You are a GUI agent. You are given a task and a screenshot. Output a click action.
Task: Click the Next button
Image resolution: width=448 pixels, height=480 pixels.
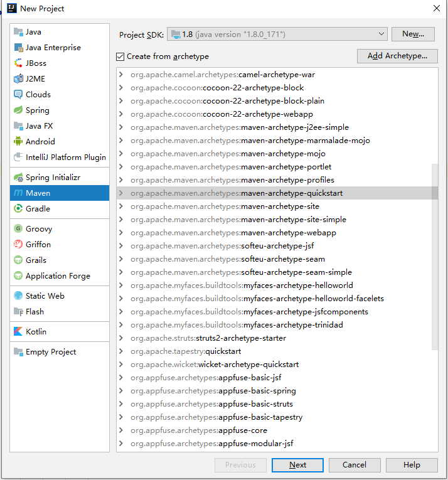[297, 465]
